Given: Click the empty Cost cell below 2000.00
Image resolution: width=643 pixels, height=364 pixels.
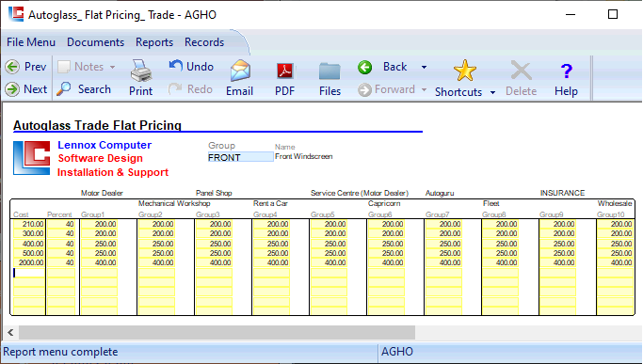Looking at the screenshot, I should point(28,273).
